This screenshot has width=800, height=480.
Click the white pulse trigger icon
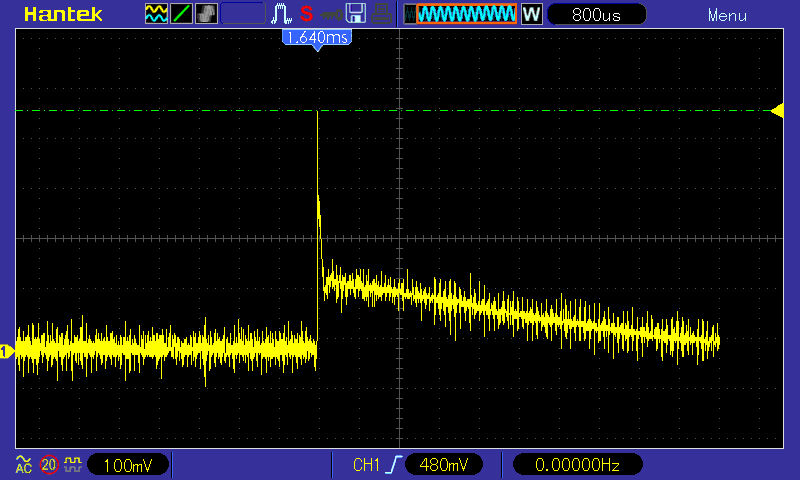pos(281,14)
